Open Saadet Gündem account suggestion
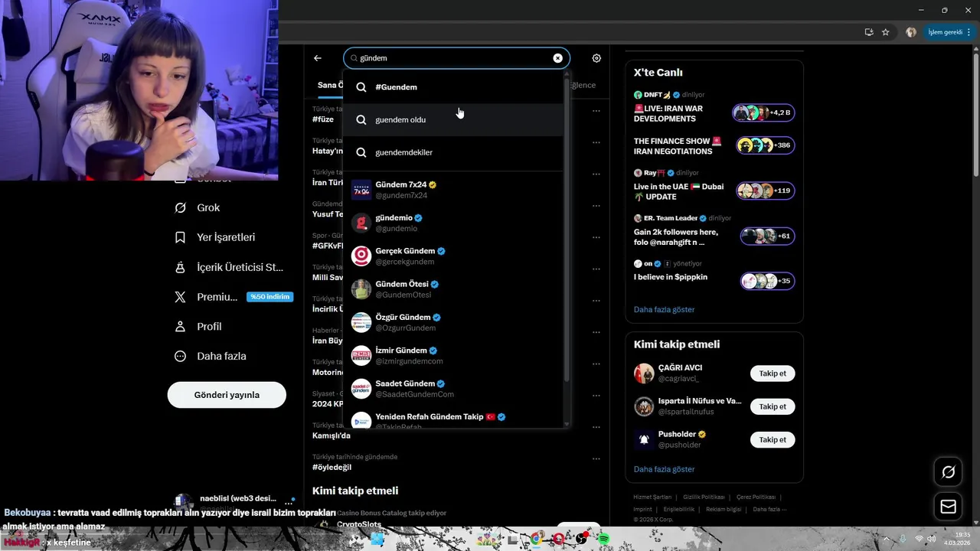This screenshot has width=980, height=551. (x=453, y=389)
